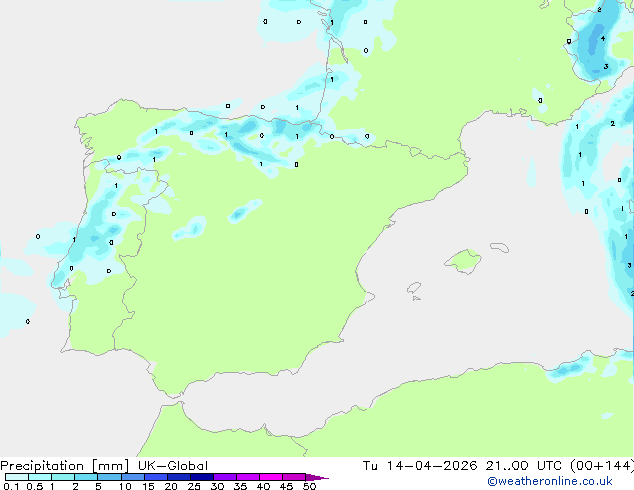Click Menorca island outline on the map
Image resolution: width=634 pixels, height=490 pixels.
(x=500, y=247)
